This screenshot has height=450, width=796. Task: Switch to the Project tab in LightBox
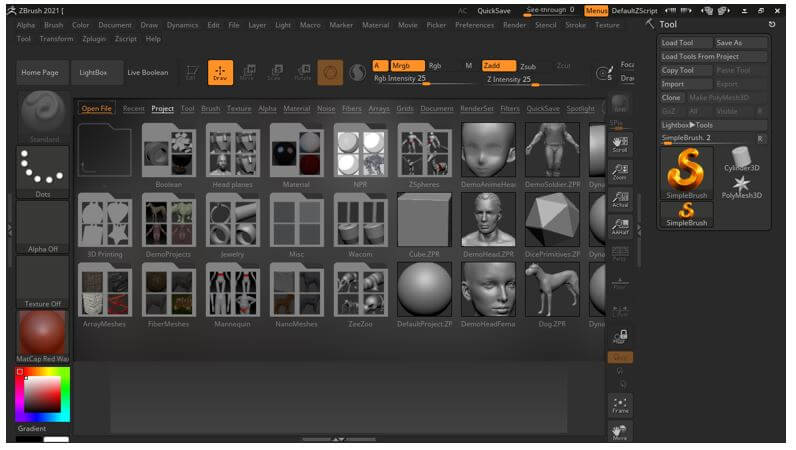point(162,109)
